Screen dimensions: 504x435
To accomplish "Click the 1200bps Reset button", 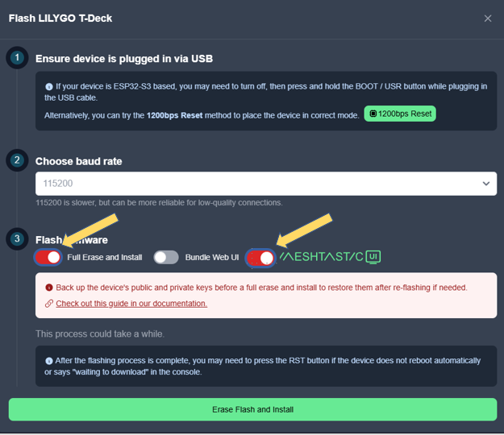I will click(x=400, y=114).
